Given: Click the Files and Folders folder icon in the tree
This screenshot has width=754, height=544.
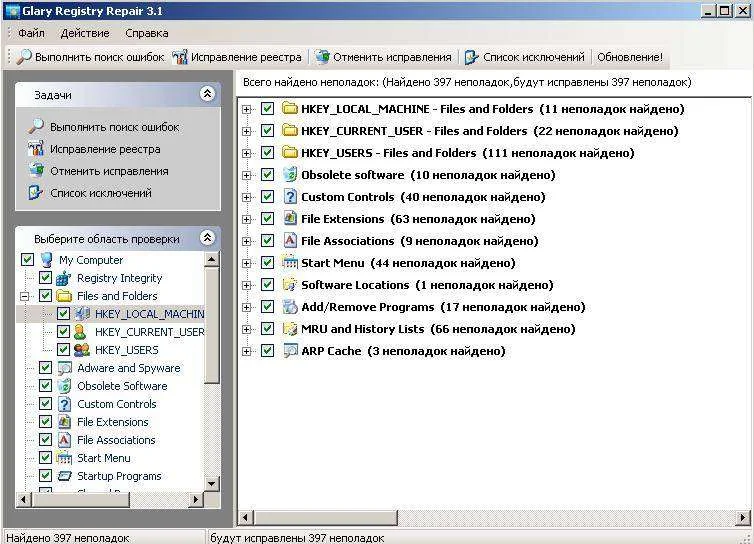Looking at the screenshot, I should point(63,296).
